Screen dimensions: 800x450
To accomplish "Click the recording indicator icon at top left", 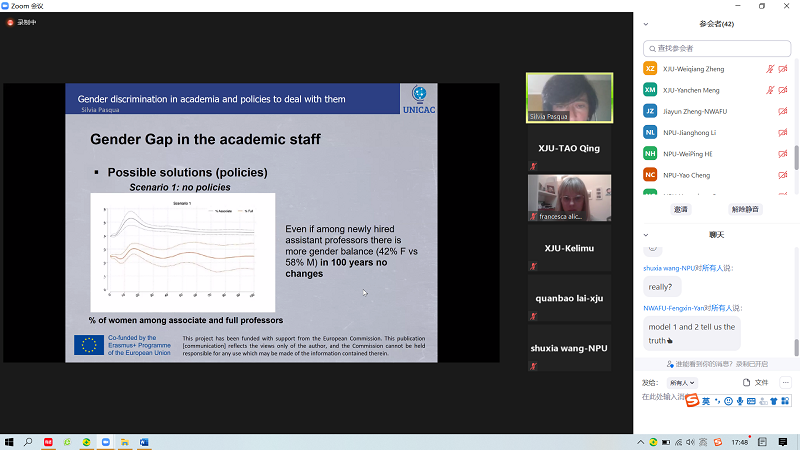I will (x=11, y=22).
